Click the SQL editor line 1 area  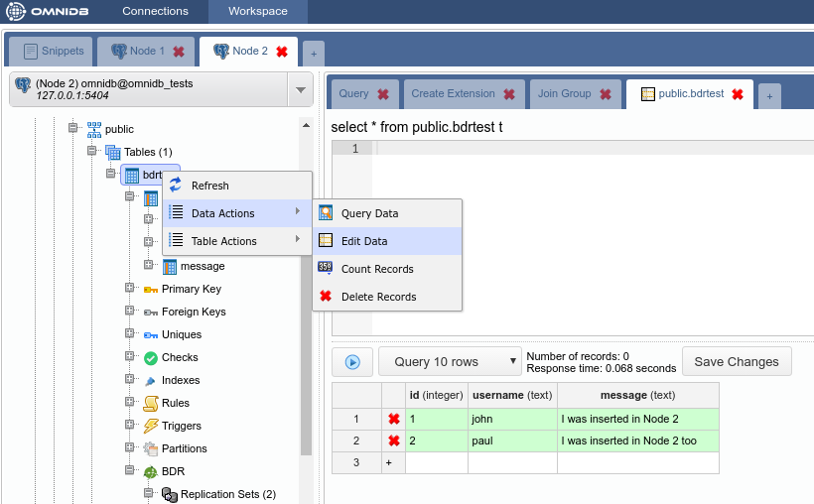coord(586,148)
